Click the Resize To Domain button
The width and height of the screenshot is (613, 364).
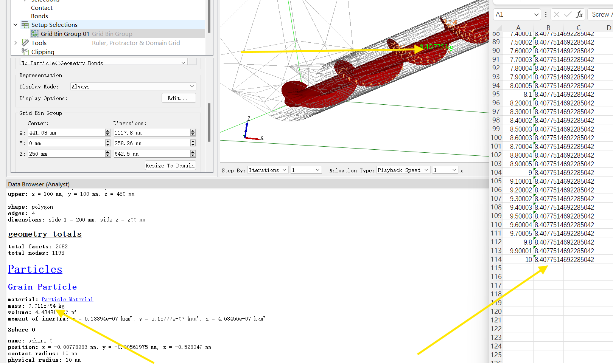coord(170,166)
